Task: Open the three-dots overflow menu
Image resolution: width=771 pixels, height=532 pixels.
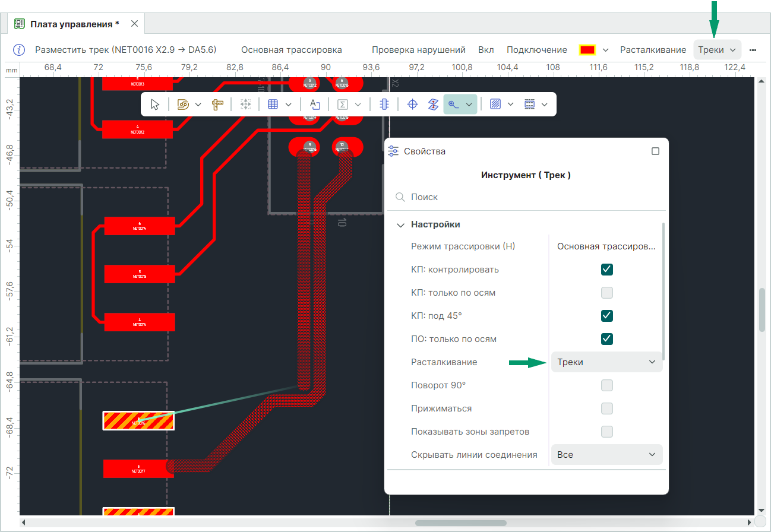Action: pyautogui.click(x=753, y=50)
